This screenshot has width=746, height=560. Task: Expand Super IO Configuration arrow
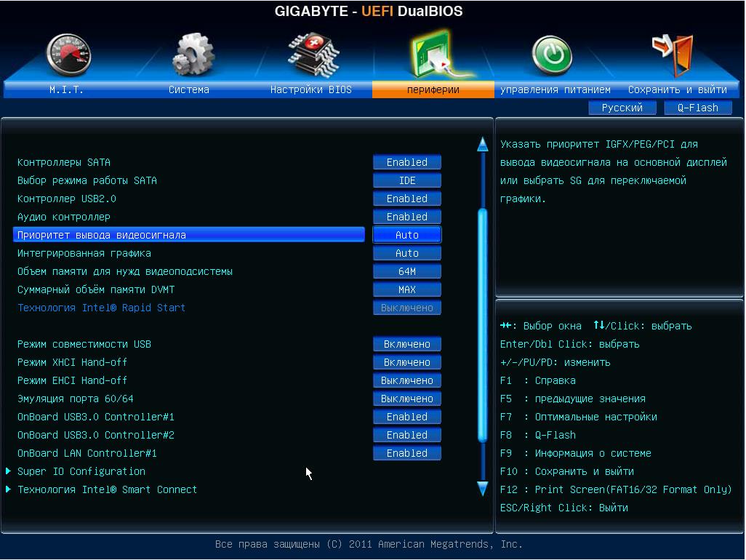8,471
